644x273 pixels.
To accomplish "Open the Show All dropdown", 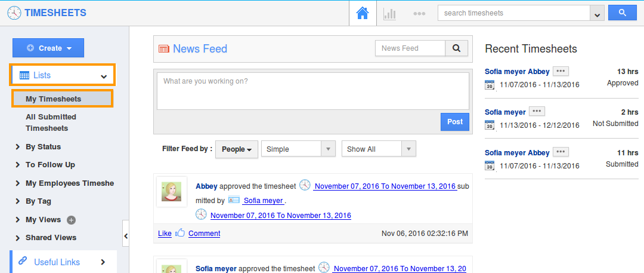I will (379, 149).
